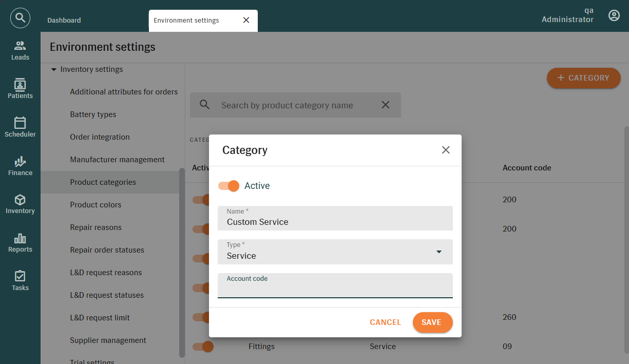Go to Leads in sidebar
This screenshot has height=364, width=629.
[x=20, y=51]
